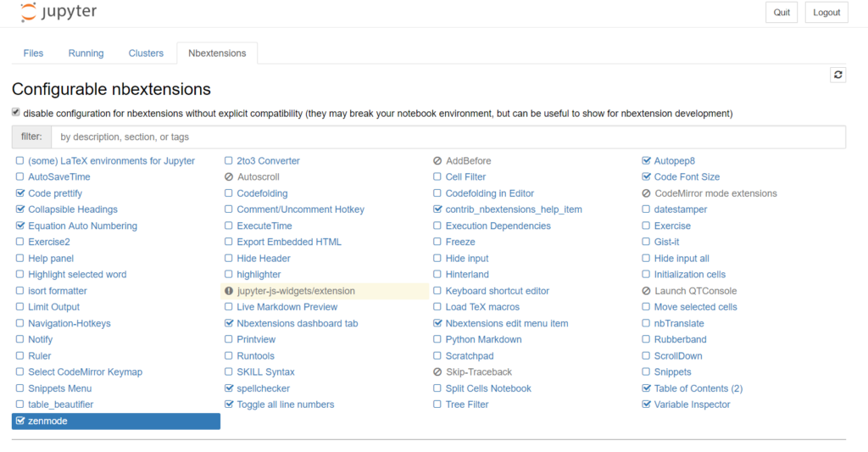The width and height of the screenshot is (868, 452).
Task: Click the icon beside CodeMirror mode extensions
Action: pos(647,193)
